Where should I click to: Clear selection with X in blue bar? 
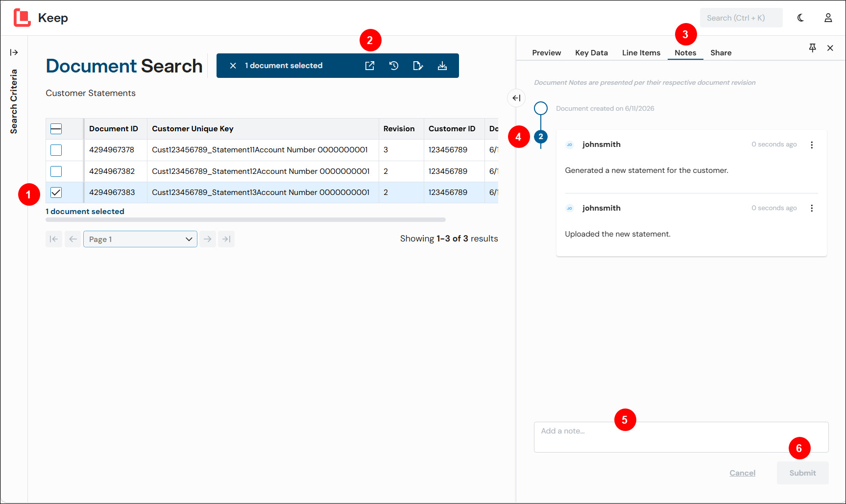(233, 66)
